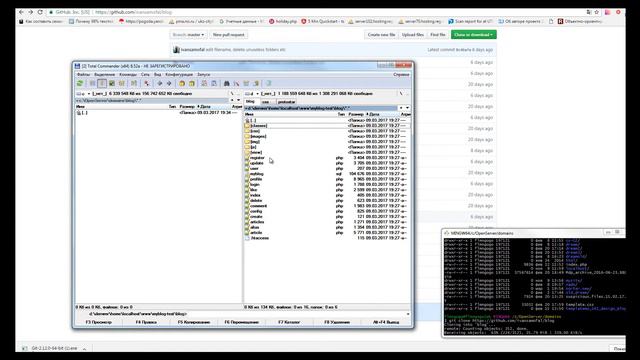Pack files using yellow archive icon

click(x=182, y=83)
